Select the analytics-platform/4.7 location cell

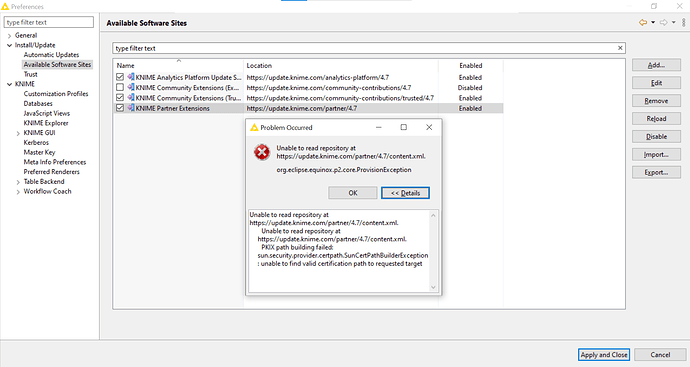pos(317,77)
